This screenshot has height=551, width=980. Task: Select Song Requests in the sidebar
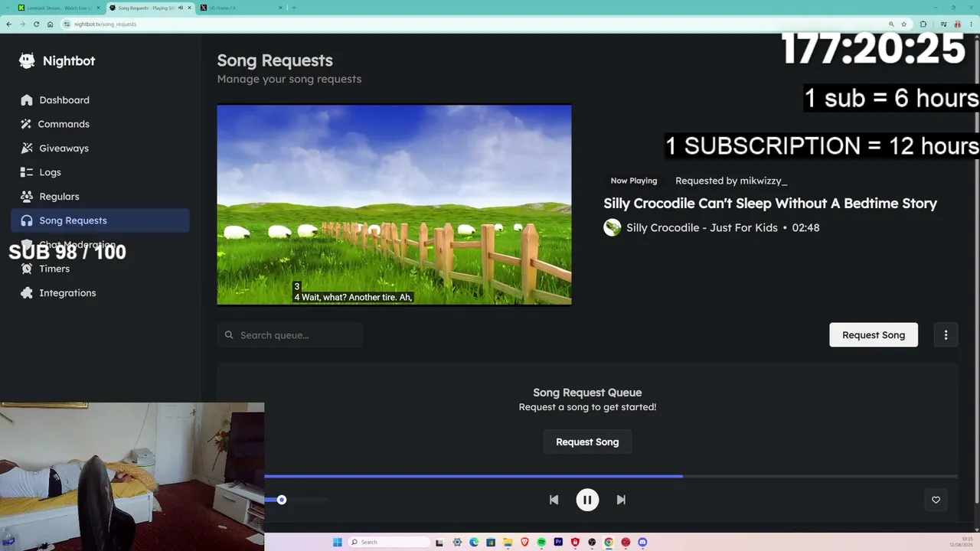click(100, 220)
